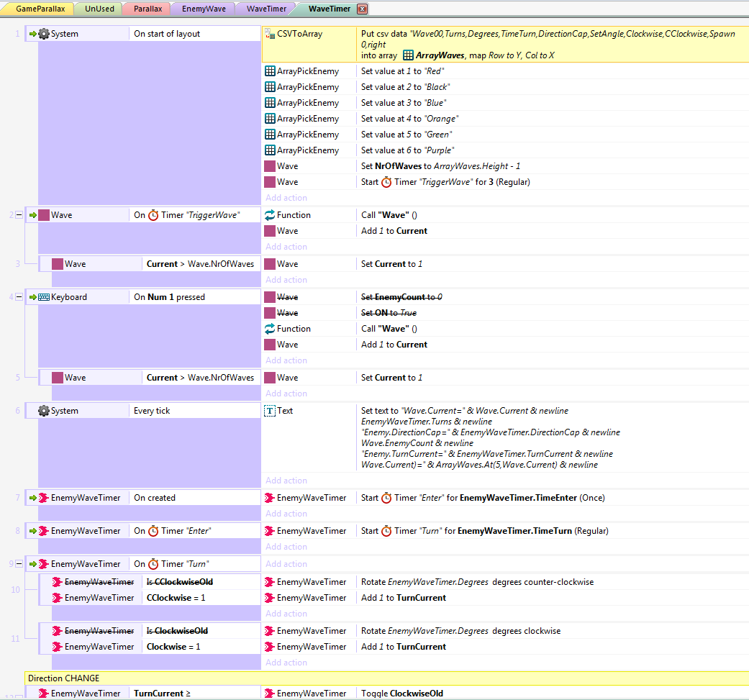Click EnemyWaveTimer icon beside Rotate counter-clockwise action
The width and height of the screenshot is (749, 700).
pyautogui.click(x=270, y=582)
